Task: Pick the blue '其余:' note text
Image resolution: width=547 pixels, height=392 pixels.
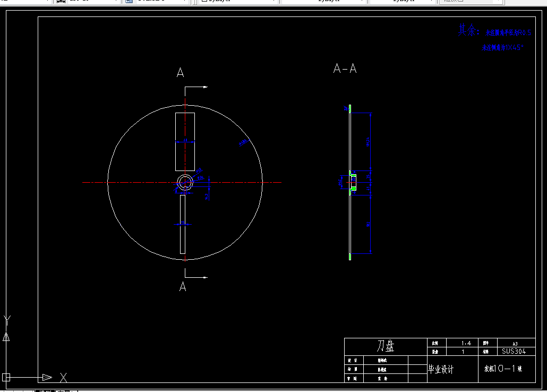Action: click(x=469, y=30)
